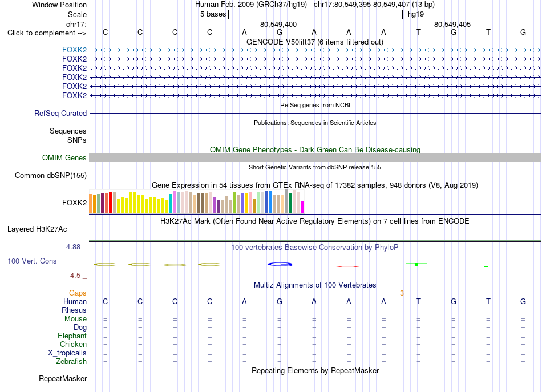Click the GTEx 'Gene Expression in 54 tissues' title
This screenshot has height=392, width=542.
(315, 185)
